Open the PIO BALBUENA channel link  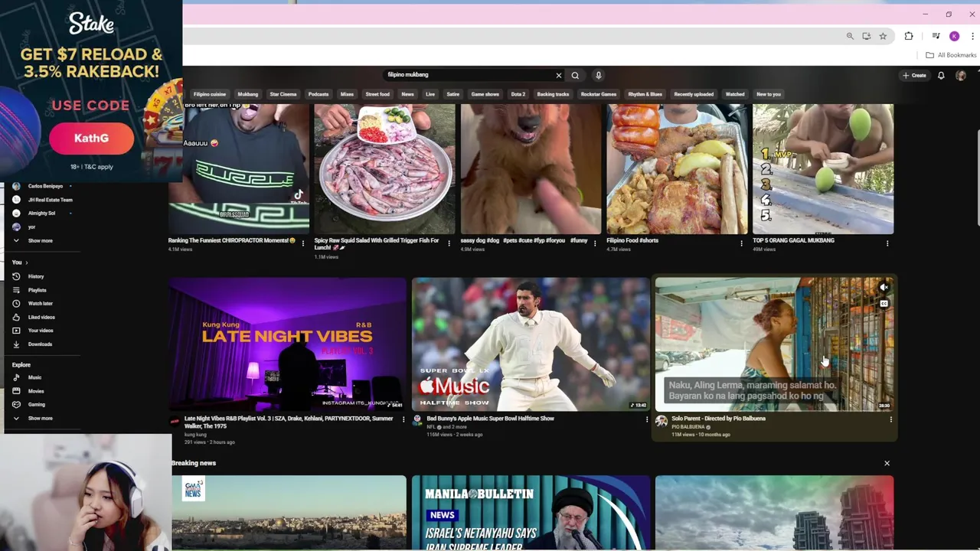(689, 427)
